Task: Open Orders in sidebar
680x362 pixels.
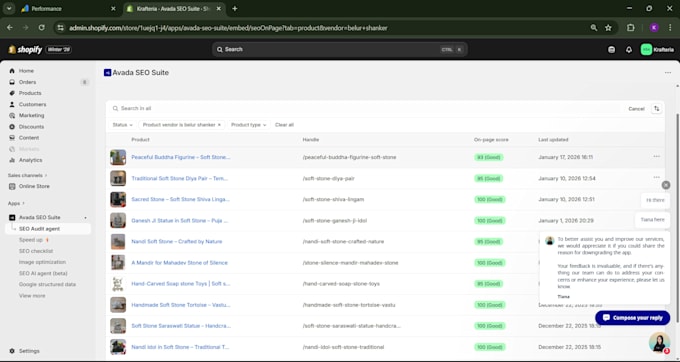Action: (27, 82)
